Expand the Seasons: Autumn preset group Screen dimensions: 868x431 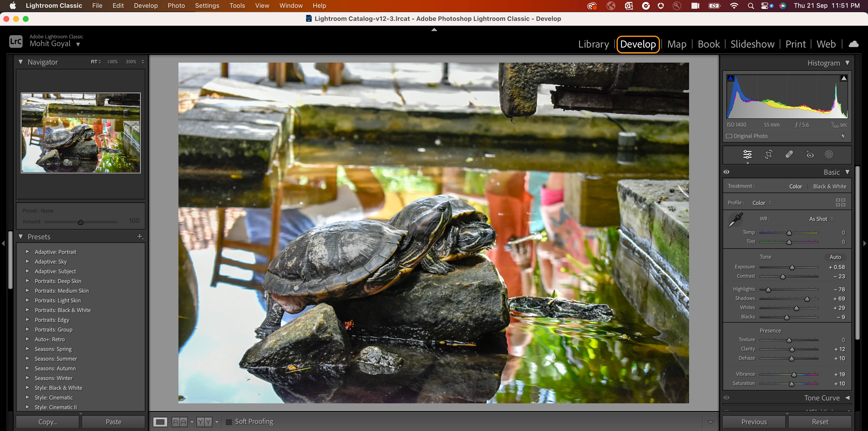[28, 368]
